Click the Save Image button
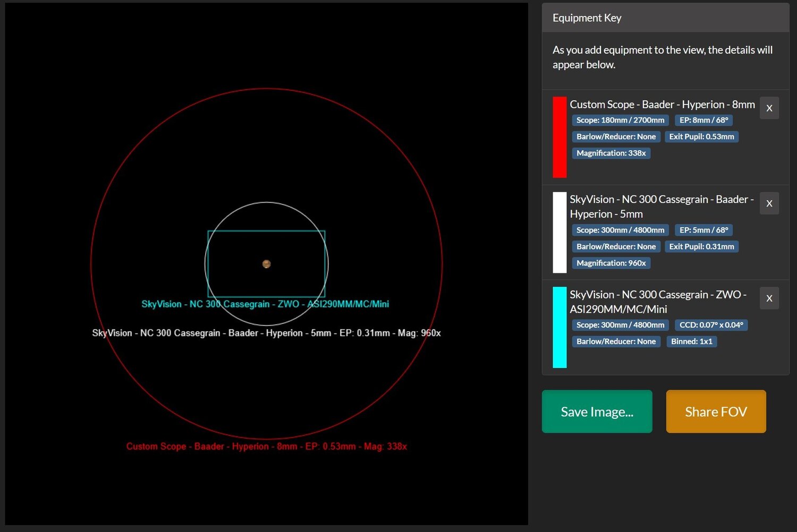This screenshot has height=532, width=797. (597, 411)
